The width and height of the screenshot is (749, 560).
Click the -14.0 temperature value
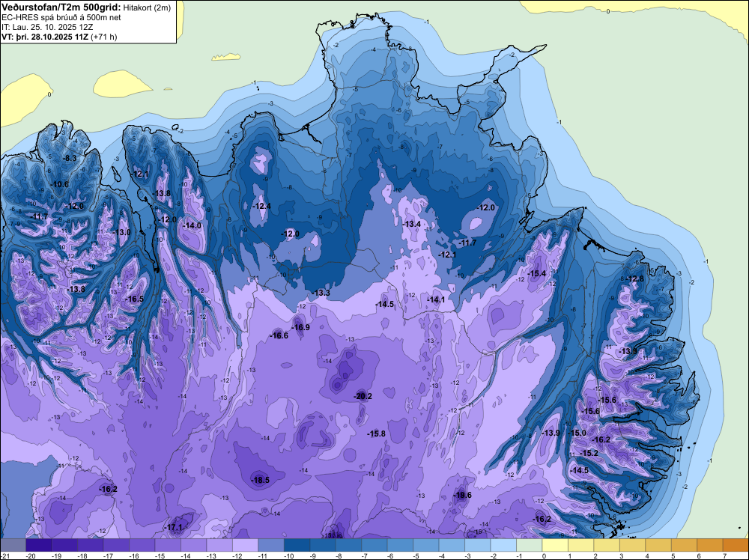(192, 226)
